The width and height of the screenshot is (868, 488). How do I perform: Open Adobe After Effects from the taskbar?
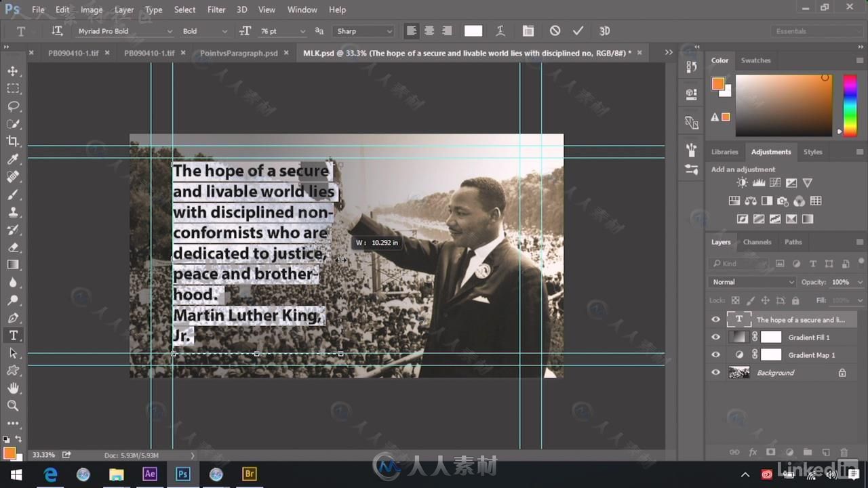pos(150,474)
